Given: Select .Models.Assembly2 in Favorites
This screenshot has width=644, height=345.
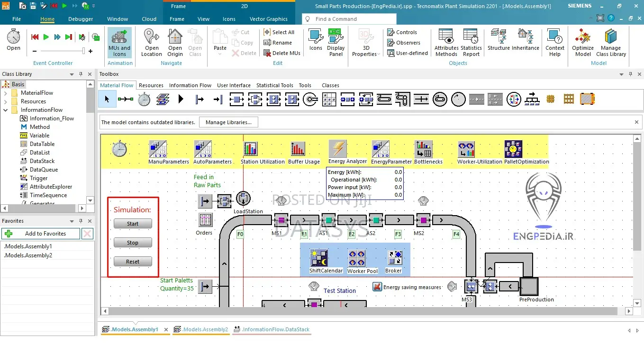Looking at the screenshot, I should (x=28, y=255).
